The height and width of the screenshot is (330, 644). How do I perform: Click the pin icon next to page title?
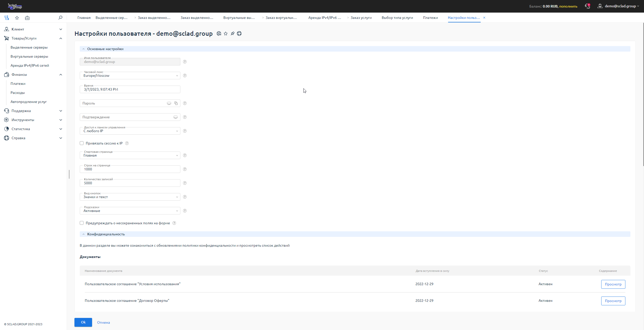coord(232,33)
